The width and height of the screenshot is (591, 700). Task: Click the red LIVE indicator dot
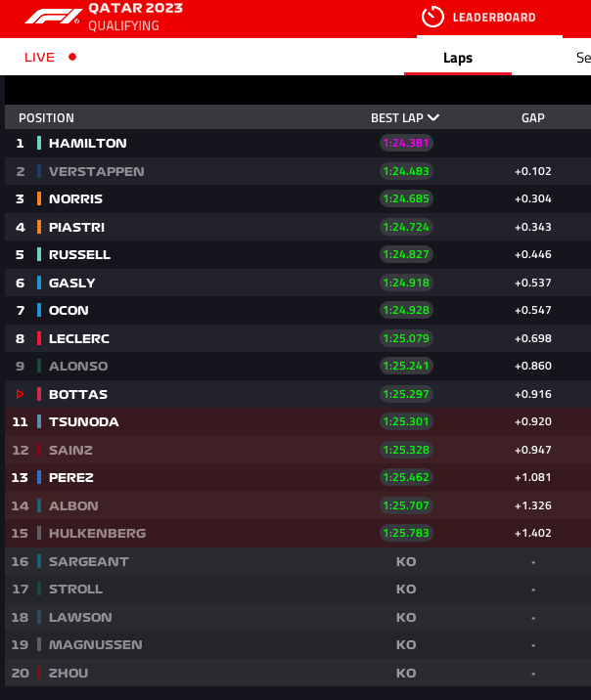coord(72,57)
